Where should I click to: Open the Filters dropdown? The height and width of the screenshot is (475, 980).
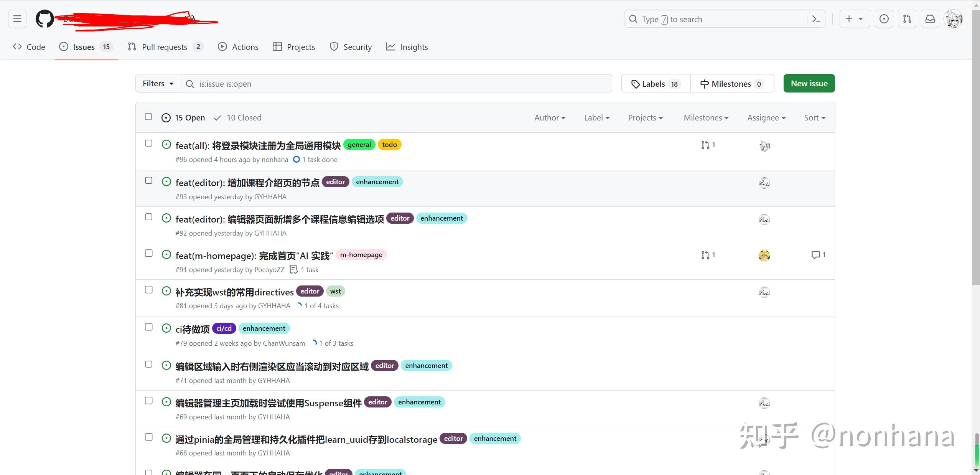pyautogui.click(x=157, y=83)
